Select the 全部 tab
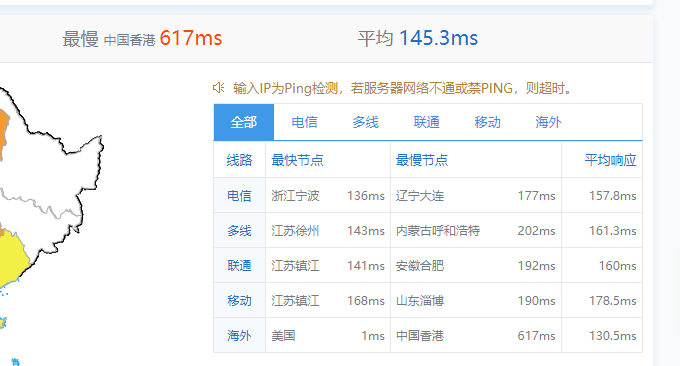The image size is (680, 366). [244, 122]
